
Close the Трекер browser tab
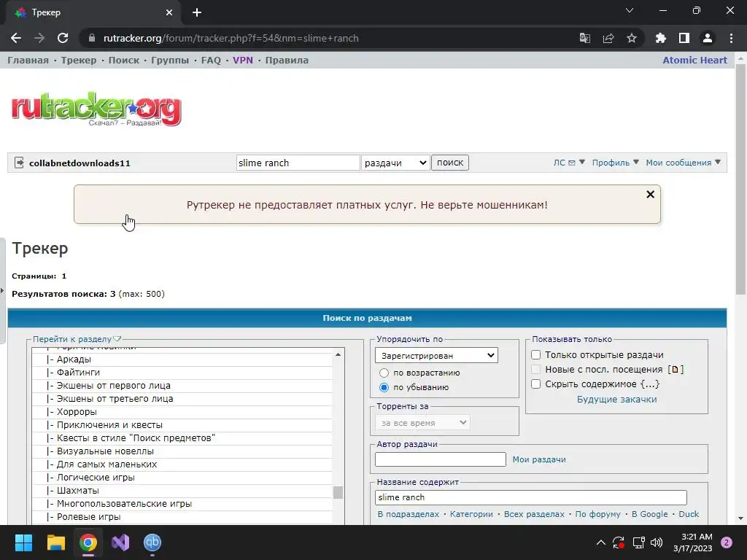[169, 12]
